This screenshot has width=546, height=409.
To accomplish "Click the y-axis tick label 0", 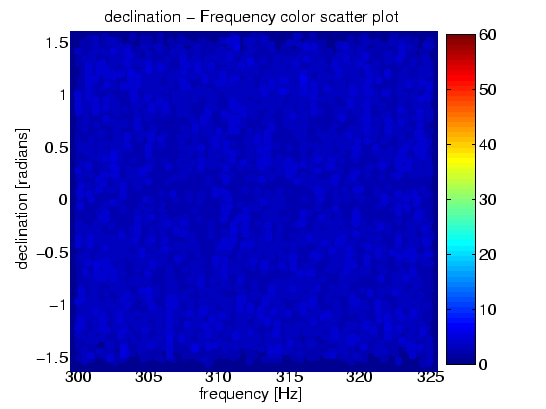I will pyautogui.click(x=63, y=200).
